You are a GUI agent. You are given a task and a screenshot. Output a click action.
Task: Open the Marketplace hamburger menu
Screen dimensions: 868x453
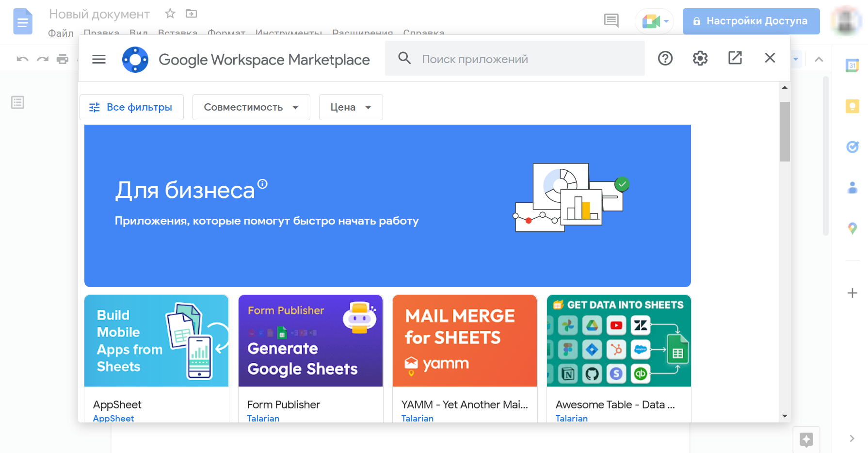(x=99, y=59)
